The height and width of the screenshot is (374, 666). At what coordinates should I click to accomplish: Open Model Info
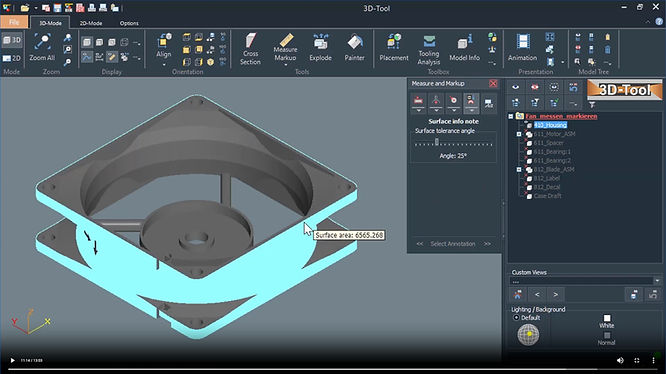tap(464, 48)
